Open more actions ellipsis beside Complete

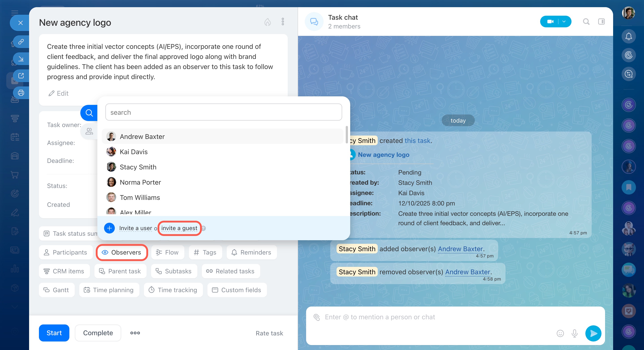(x=135, y=333)
